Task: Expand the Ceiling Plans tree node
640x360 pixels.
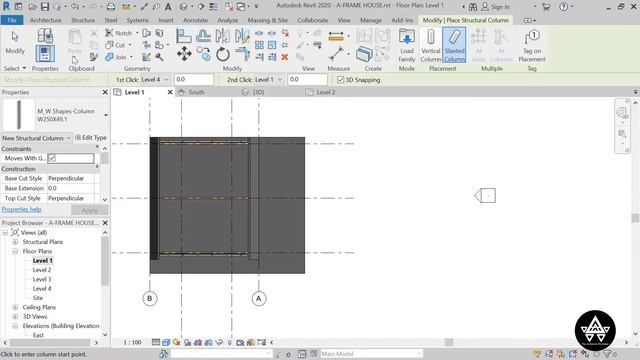Action: [x=15, y=307]
